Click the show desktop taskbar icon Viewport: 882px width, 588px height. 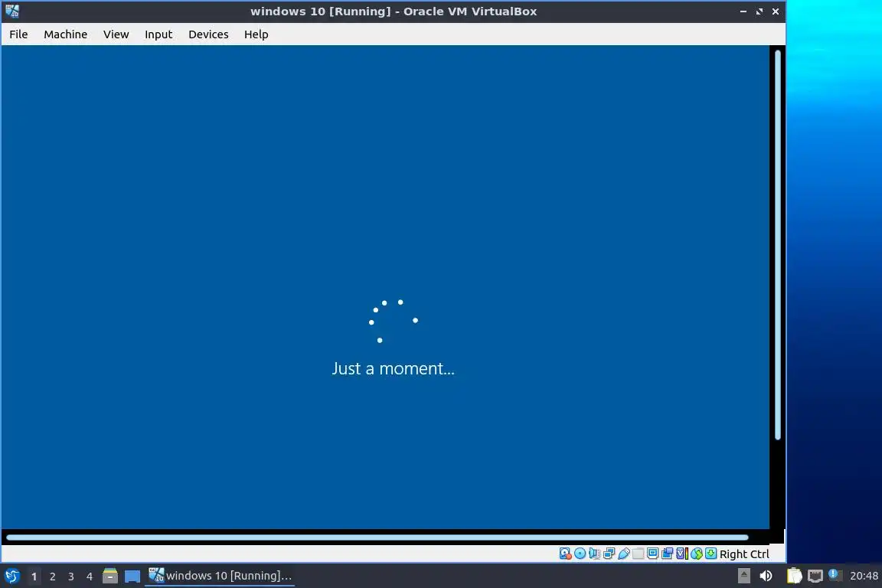(132, 577)
